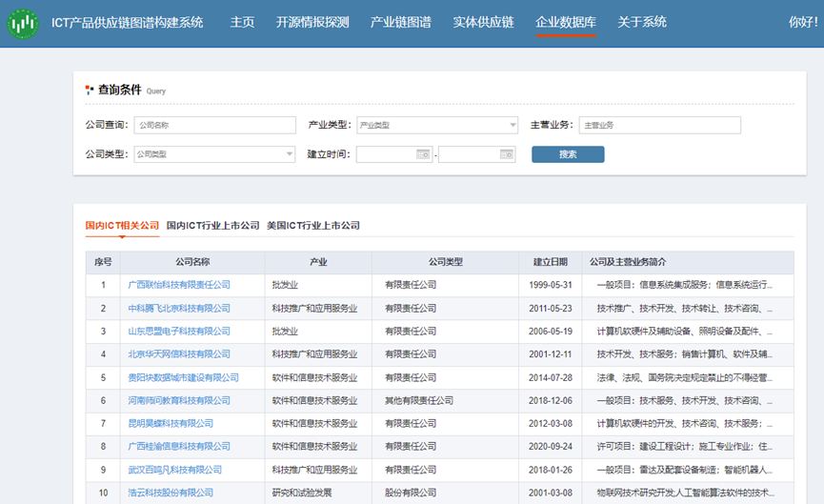Image resolution: width=824 pixels, height=504 pixels.
Task: Click the 产业 column header
Action: pos(318,262)
